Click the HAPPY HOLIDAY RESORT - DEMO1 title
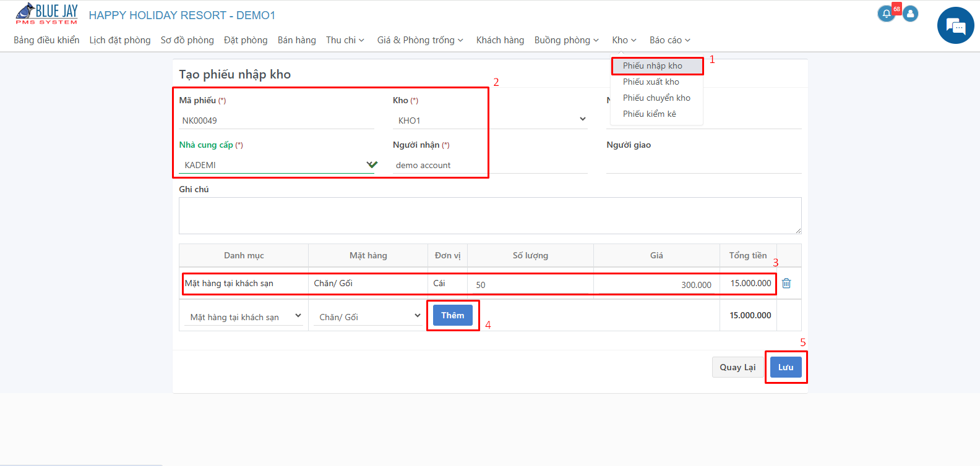980x466 pixels. (182, 15)
